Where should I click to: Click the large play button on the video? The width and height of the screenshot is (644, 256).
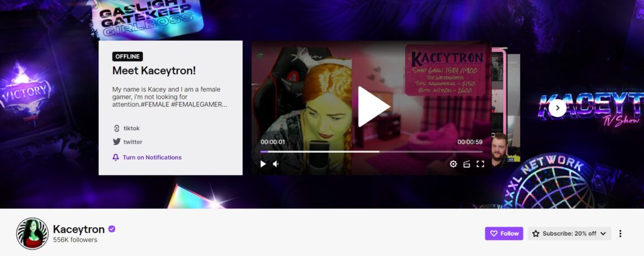pos(373,107)
